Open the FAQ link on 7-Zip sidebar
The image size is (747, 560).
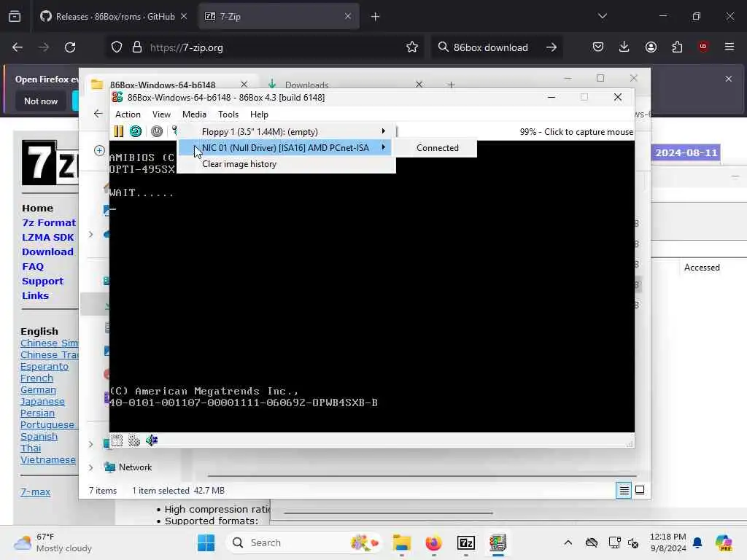coord(33,267)
